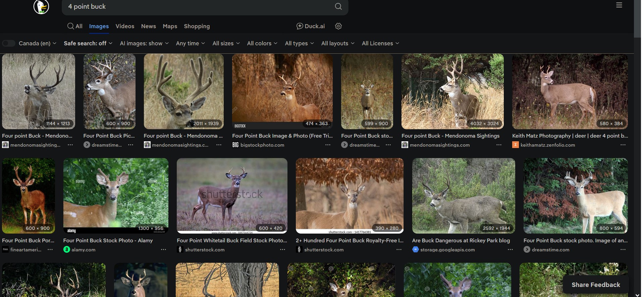Open the All Licenses filter
The width and height of the screenshot is (644, 297).
(380, 43)
